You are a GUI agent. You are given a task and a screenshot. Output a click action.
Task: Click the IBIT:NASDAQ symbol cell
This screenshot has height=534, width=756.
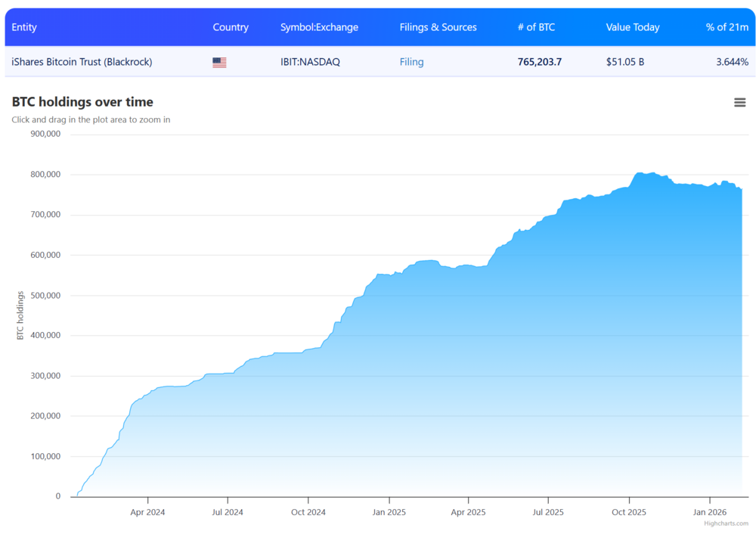[x=310, y=62]
